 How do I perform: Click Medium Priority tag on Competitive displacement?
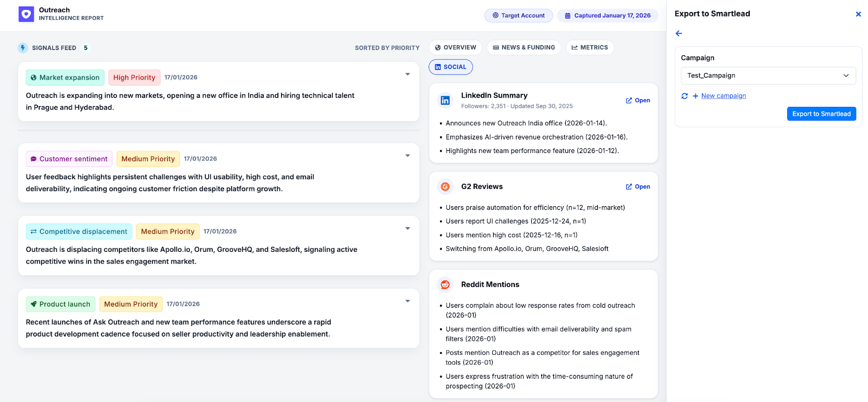click(168, 232)
